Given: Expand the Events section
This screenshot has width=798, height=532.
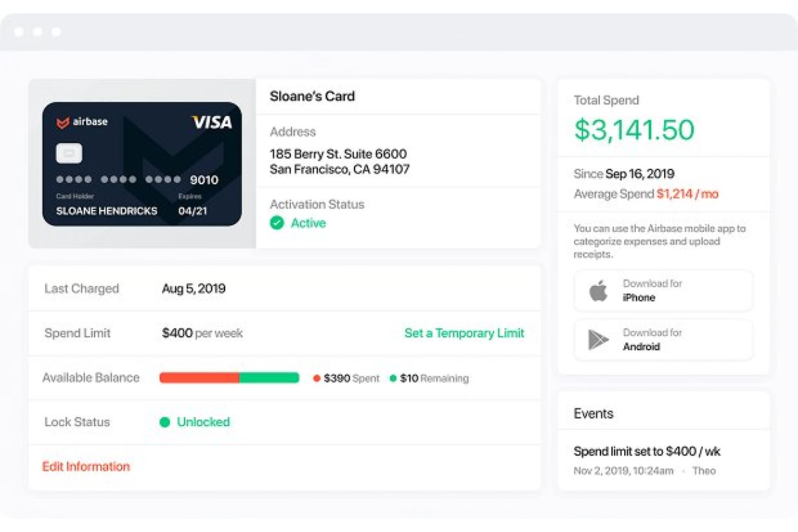Looking at the screenshot, I should pyautogui.click(x=594, y=413).
